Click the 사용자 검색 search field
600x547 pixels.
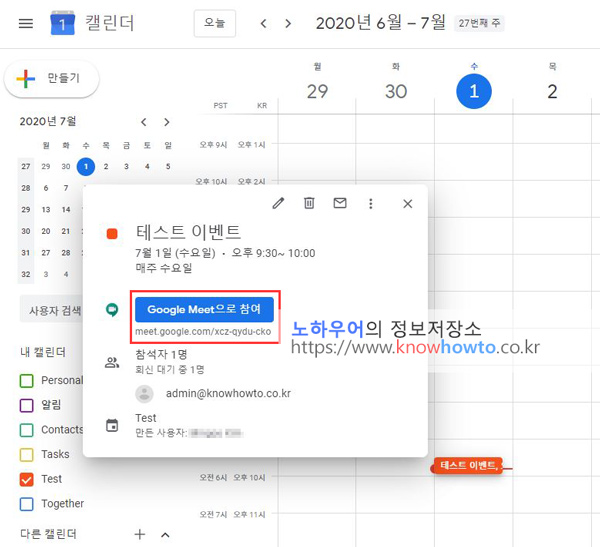point(51,310)
